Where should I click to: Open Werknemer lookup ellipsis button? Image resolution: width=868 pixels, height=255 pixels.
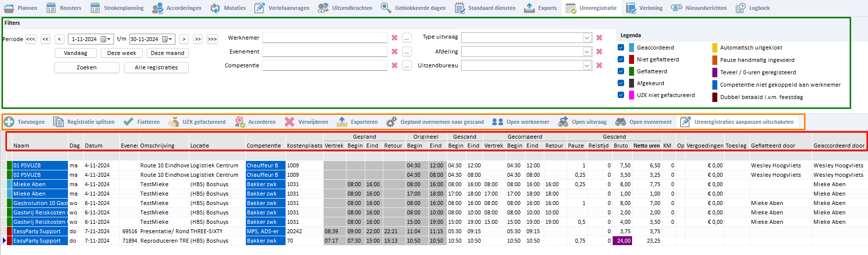(x=407, y=38)
